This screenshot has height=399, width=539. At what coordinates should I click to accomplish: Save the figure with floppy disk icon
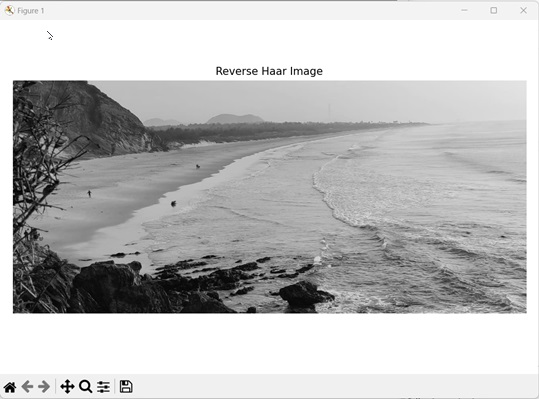click(x=126, y=387)
